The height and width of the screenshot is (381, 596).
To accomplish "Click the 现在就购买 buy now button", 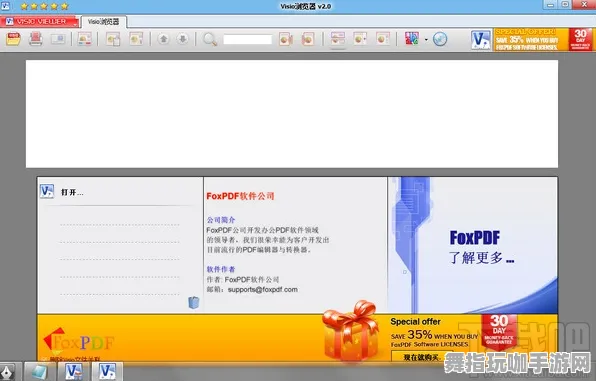I will click(422, 357).
